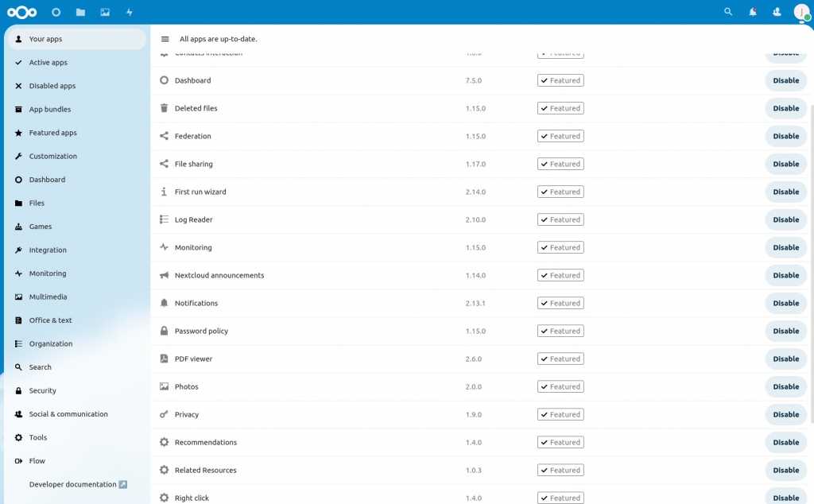Open the Developer documentation link
Image resolution: width=814 pixels, height=504 pixels.
click(73, 484)
